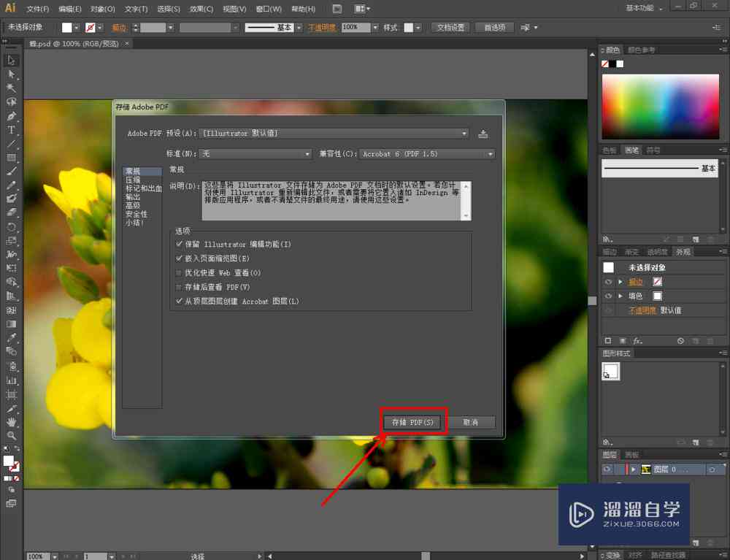Image resolution: width=730 pixels, height=560 pixels.
Task: Select Security category in dialog list
Action: coord(136,214)
